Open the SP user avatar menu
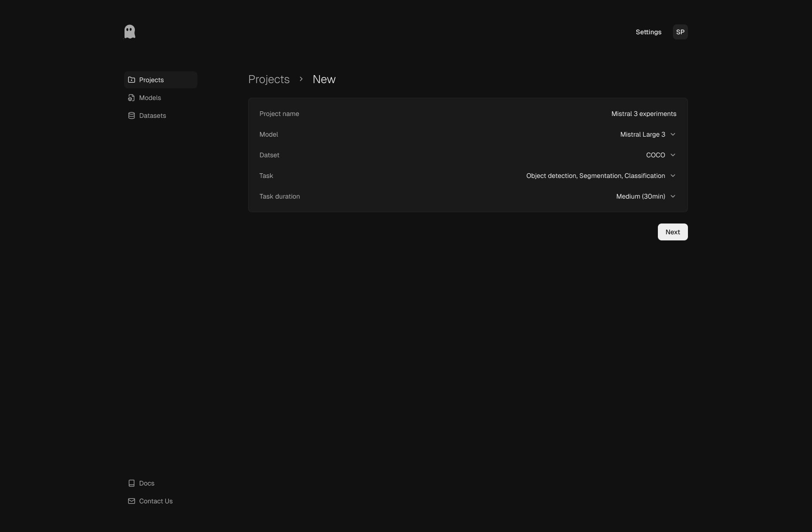Screen dimensions: 812x532 tap(680, 32)
